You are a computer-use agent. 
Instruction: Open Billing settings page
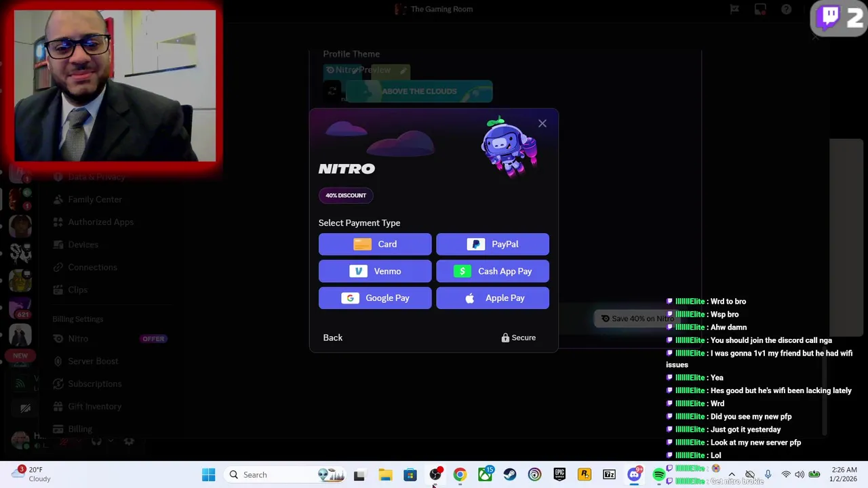tap(79, 429)
